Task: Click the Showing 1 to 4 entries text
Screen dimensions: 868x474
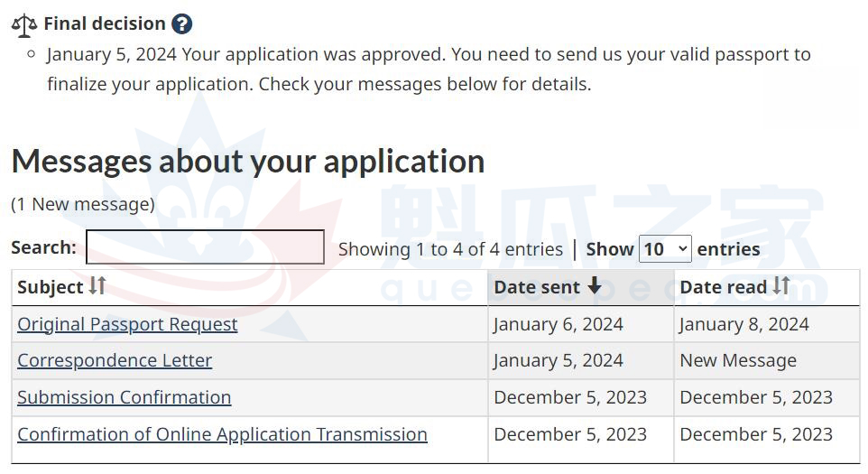Action: click(450, 249)
